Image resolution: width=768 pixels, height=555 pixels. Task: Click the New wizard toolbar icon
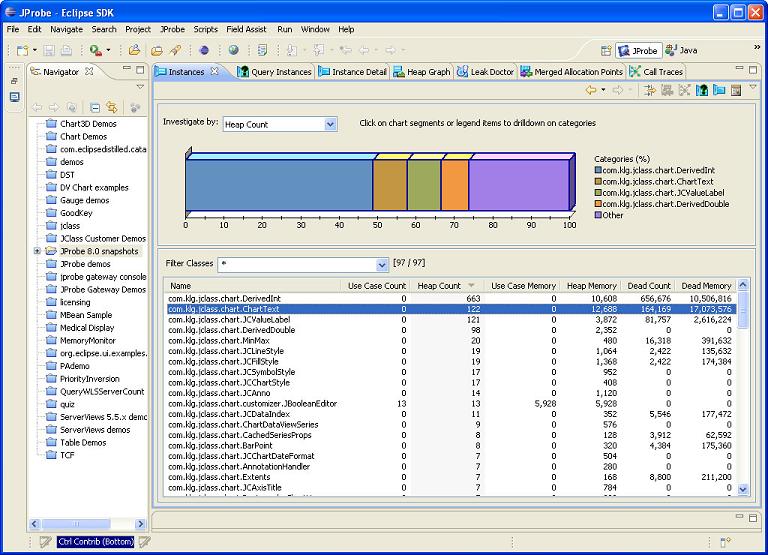point(23,50)
